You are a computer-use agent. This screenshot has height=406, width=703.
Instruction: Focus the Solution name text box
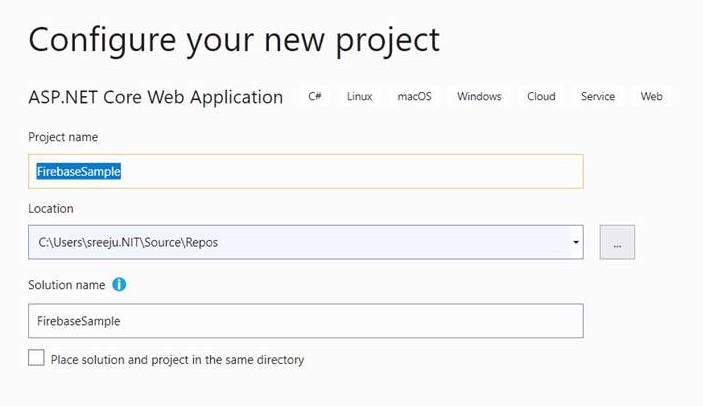tap(305, 321)
